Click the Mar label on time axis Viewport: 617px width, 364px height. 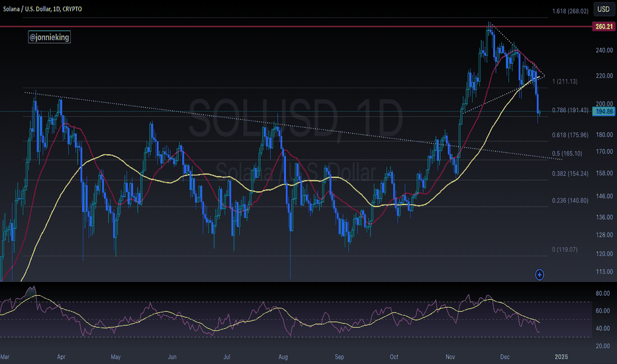pos(5,357)
